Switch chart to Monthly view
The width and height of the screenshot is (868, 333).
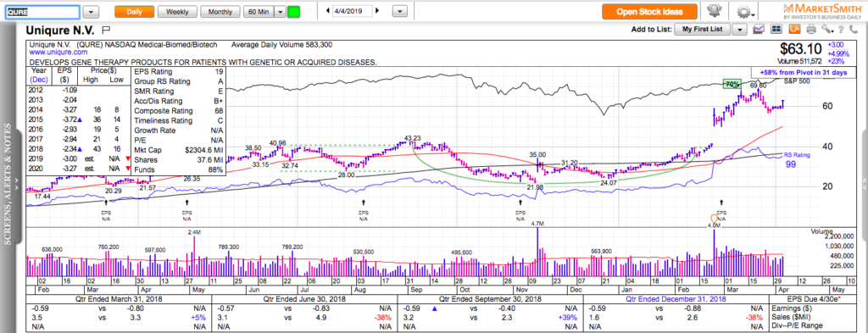220,12
